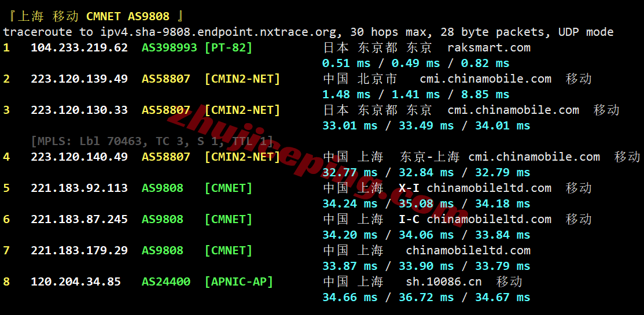This screenshot has width=644, height=315.
Task: Select latency 34.18 ms in hop 5
Action: click(503, 203)
